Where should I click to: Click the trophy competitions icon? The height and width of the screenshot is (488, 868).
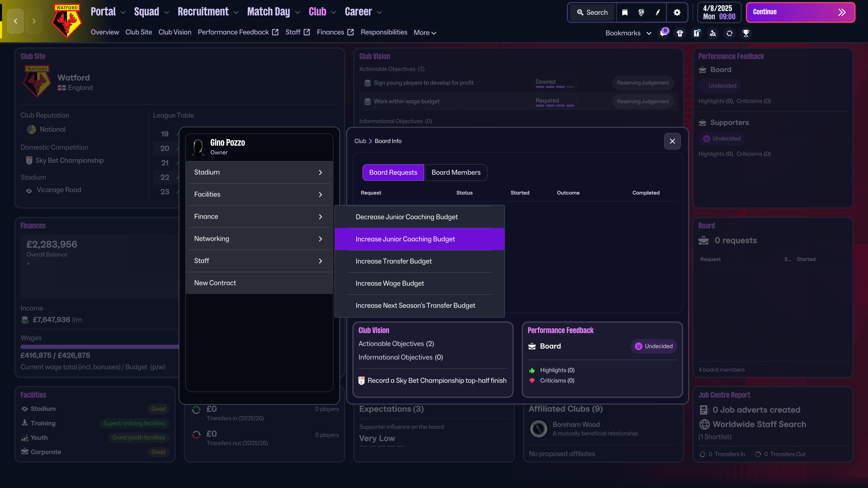click(746, 33)
